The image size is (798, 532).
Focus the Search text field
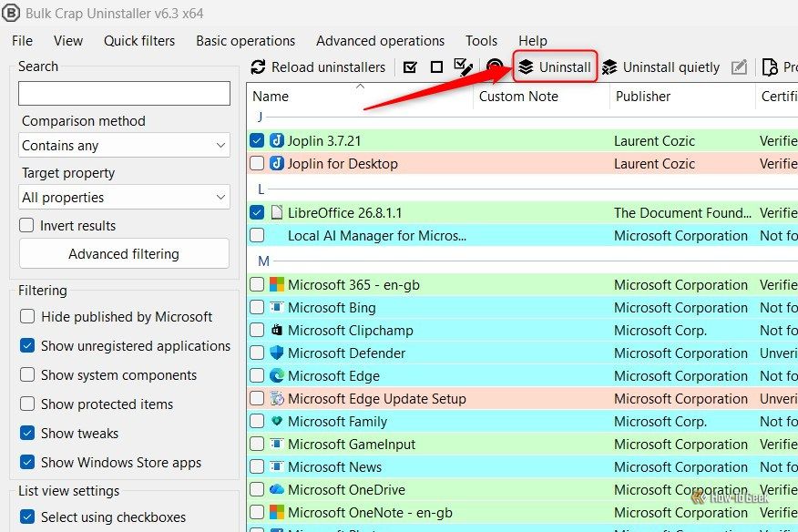tap(124, 93)
